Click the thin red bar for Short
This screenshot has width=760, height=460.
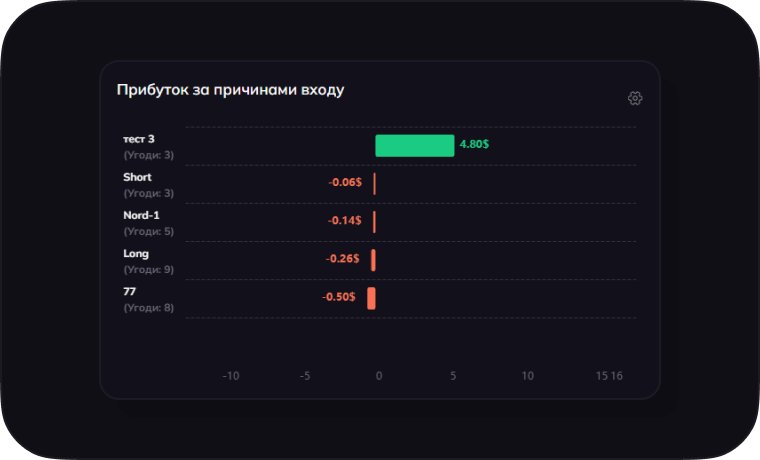[374, 184]
